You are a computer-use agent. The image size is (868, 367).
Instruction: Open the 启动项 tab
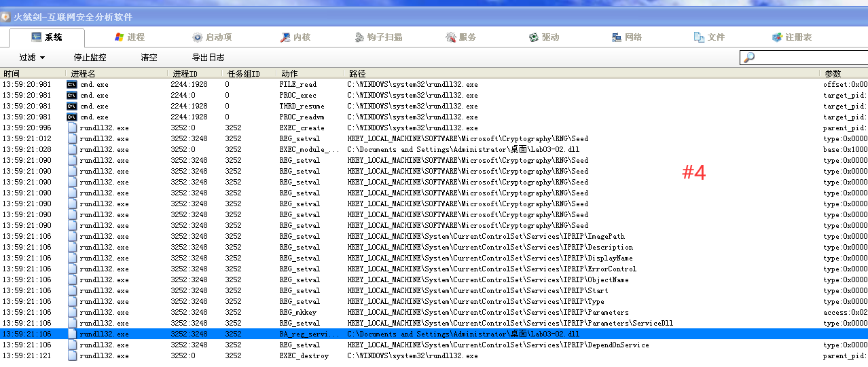point(211,37)
